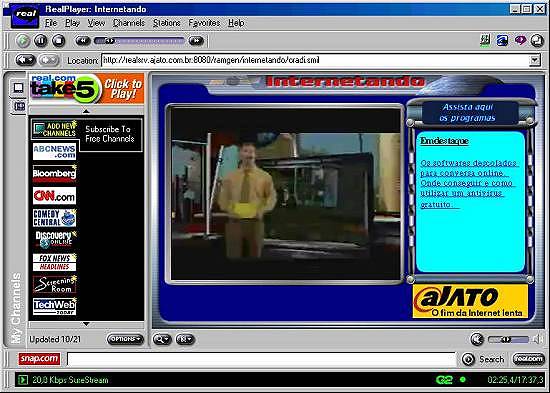Click the Updated 10/21 text
Viewport: 550px width, 393px height.
[55, 339]
